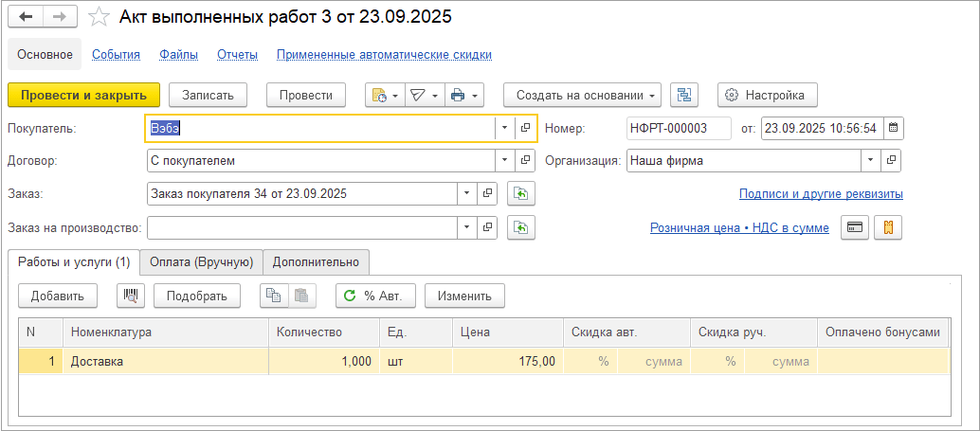980x431 pixels.
Task: Fill document from the Заказ order icon
Action: [x=521, y=193]
